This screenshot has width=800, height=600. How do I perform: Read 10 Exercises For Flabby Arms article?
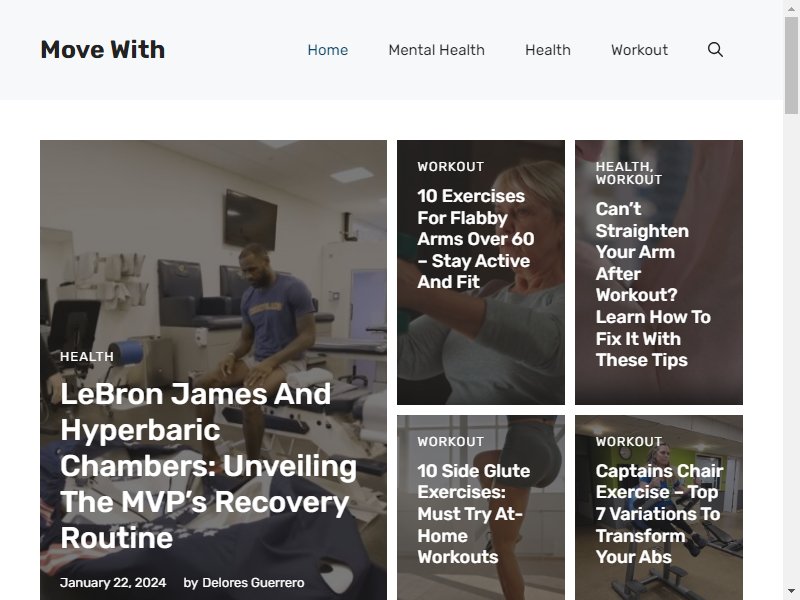[x=476, y=239]
